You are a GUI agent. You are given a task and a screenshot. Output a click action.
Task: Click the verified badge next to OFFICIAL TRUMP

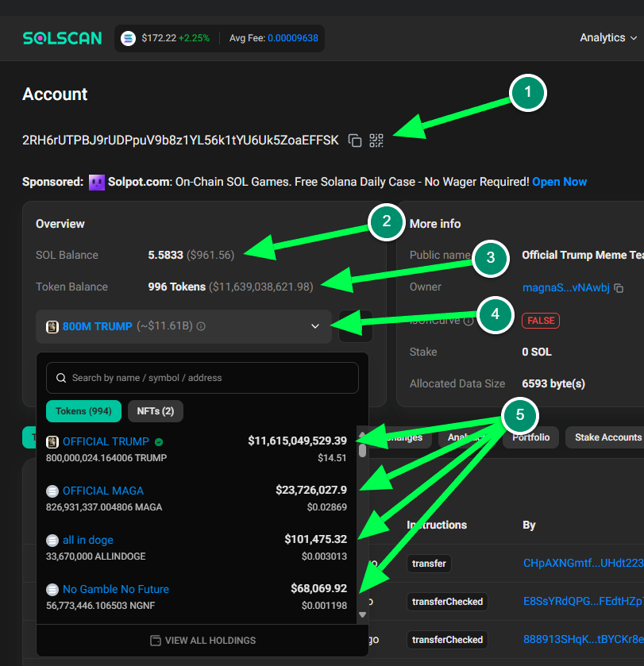pos(159,442)
